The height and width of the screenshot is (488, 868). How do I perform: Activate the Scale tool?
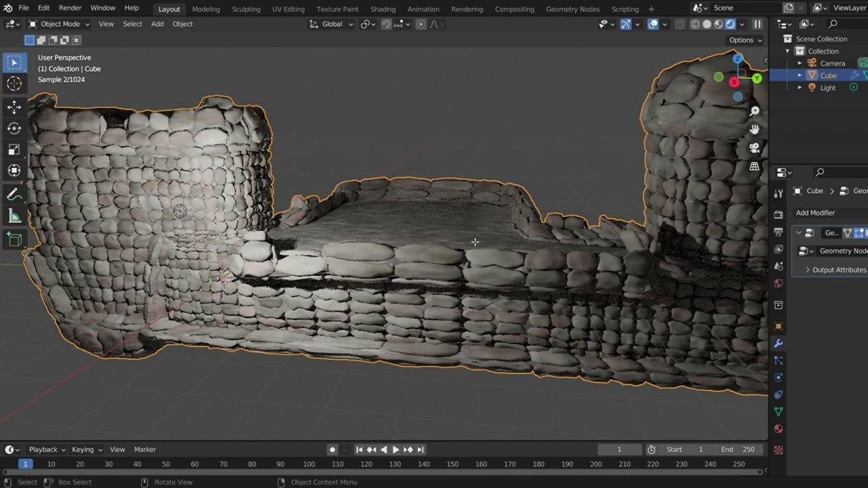(14, 150)
